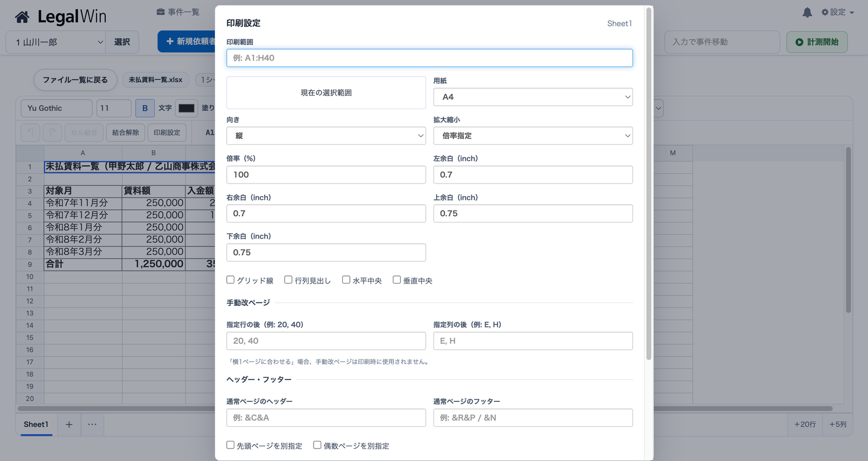This screenshot has width=868, height=461.
Task: Select the 対象月 header cell
Action: [83, 191]
